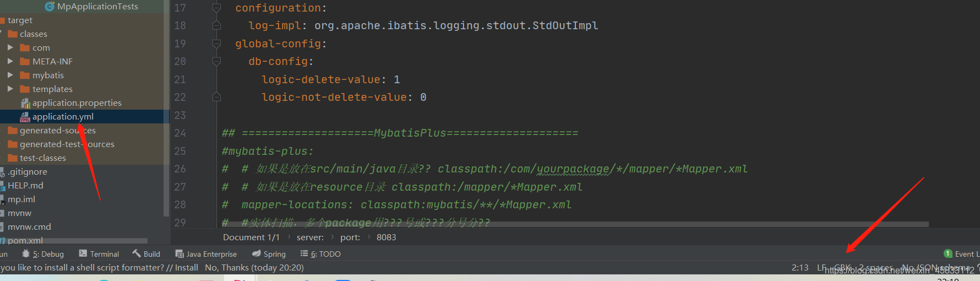
Task: Click the MpApplicationTests class icon
Action: coord(50,7)
